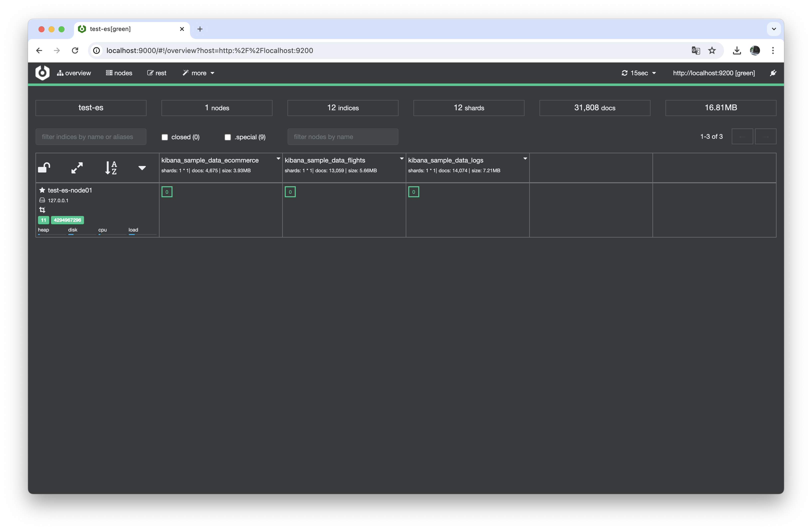This screenshot has height=531, width=812.
Task: Open the more menu in the navbar
Action: pyautogui.click(x=198, y=73)
